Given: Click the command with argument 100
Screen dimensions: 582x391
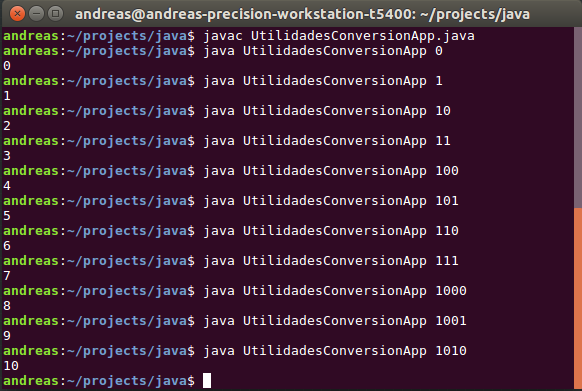Looking at the screenshot, I should point(331,171).
